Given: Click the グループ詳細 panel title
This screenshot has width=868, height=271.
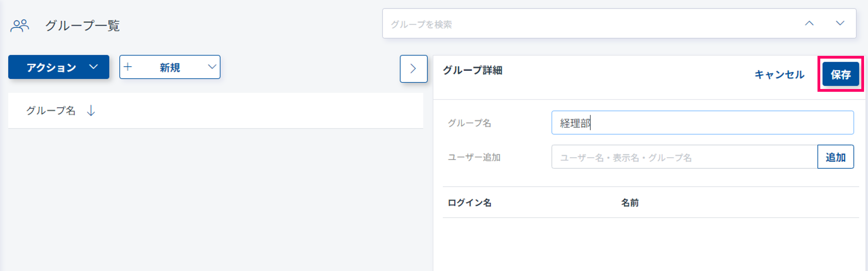Looking at the screenshot, I should 472,70.
